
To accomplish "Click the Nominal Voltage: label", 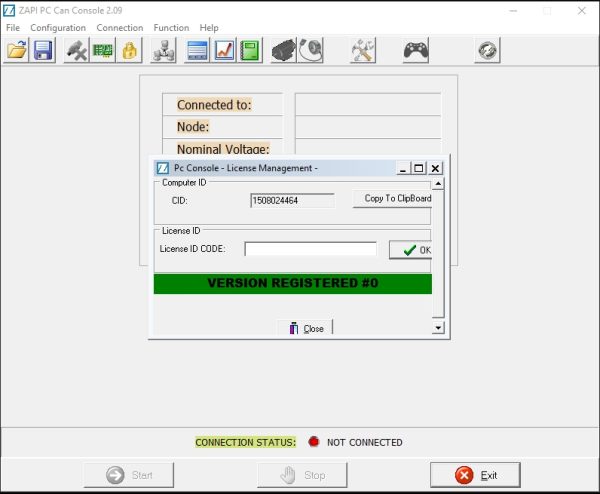I will click(x=223, y=148).
